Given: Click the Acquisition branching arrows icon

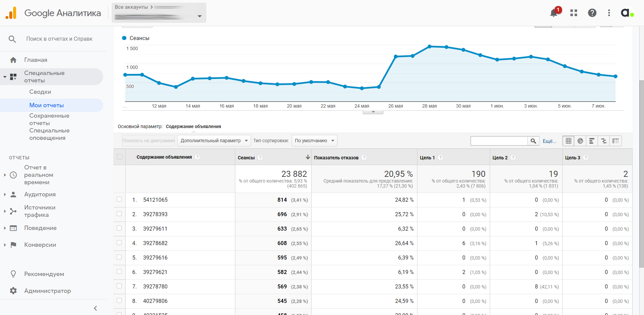Looking at the screenshot, I should 13,211.
